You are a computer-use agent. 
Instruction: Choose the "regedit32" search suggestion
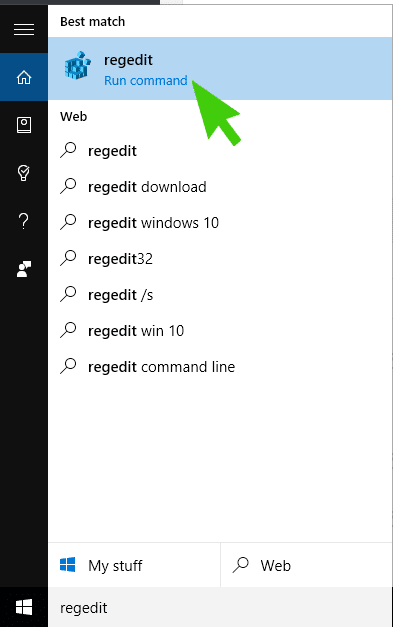click(220, 259)
